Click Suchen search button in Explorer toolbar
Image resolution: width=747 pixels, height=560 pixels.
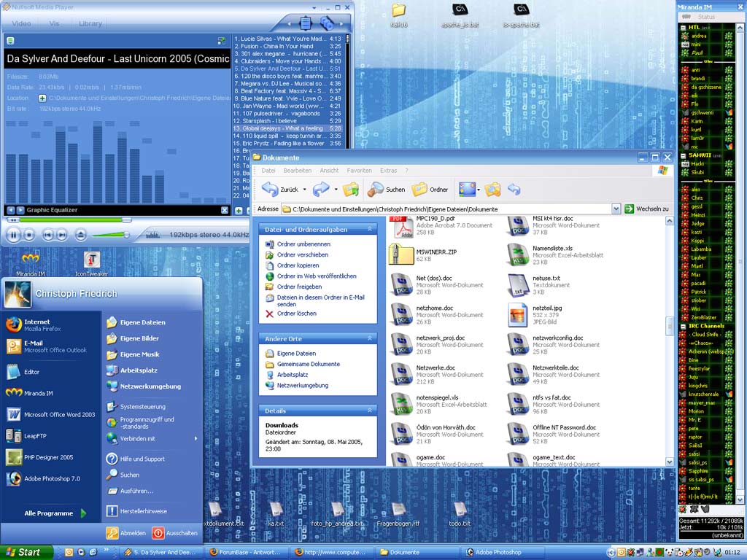click(387, 190)
